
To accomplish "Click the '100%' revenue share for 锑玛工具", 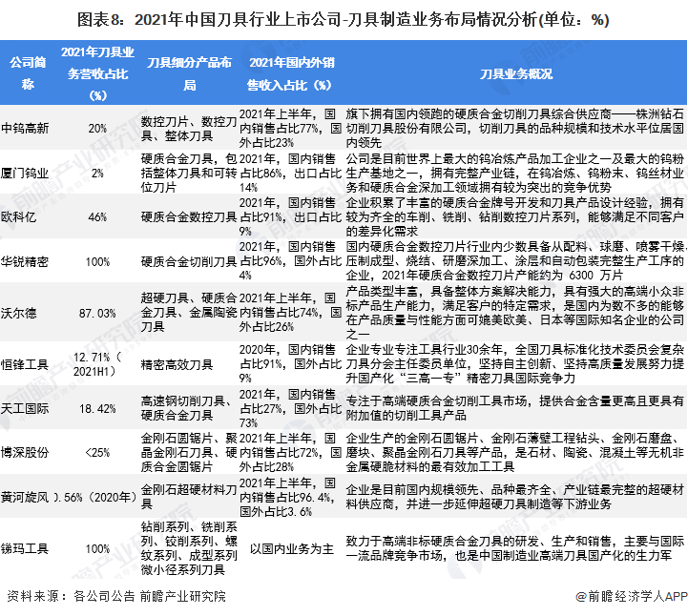I will pos(97,548).
